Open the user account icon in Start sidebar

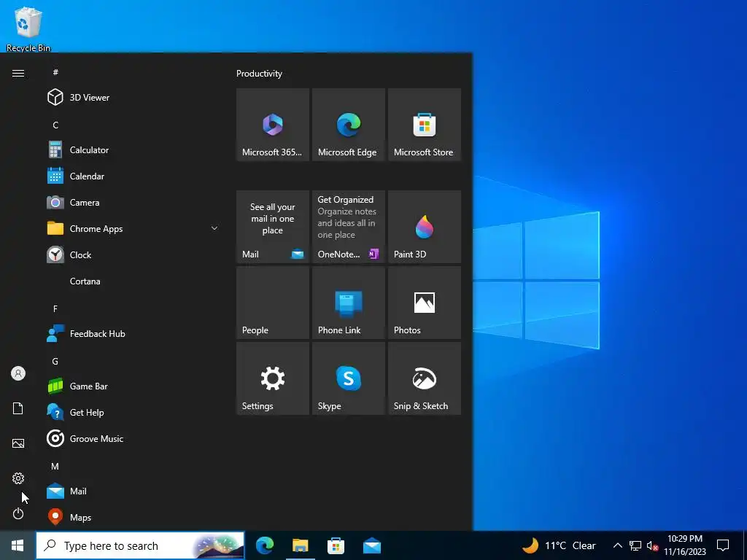pos(18,373)
